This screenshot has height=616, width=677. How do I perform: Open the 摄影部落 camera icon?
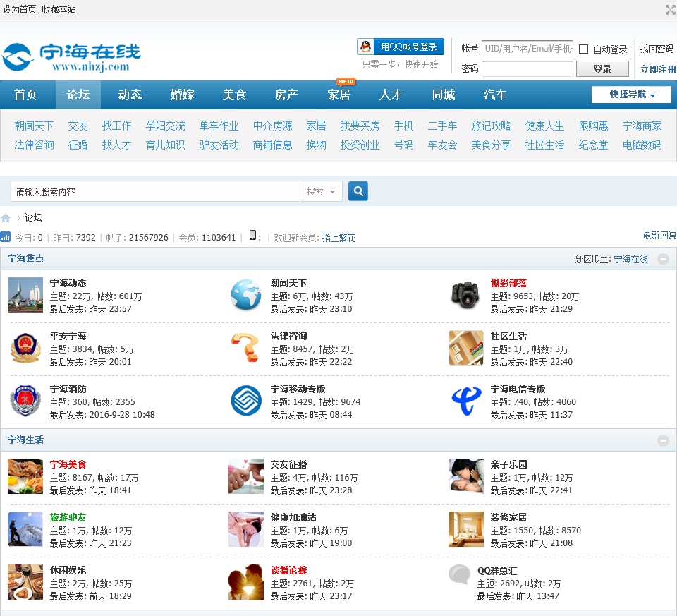pos(465,295)
